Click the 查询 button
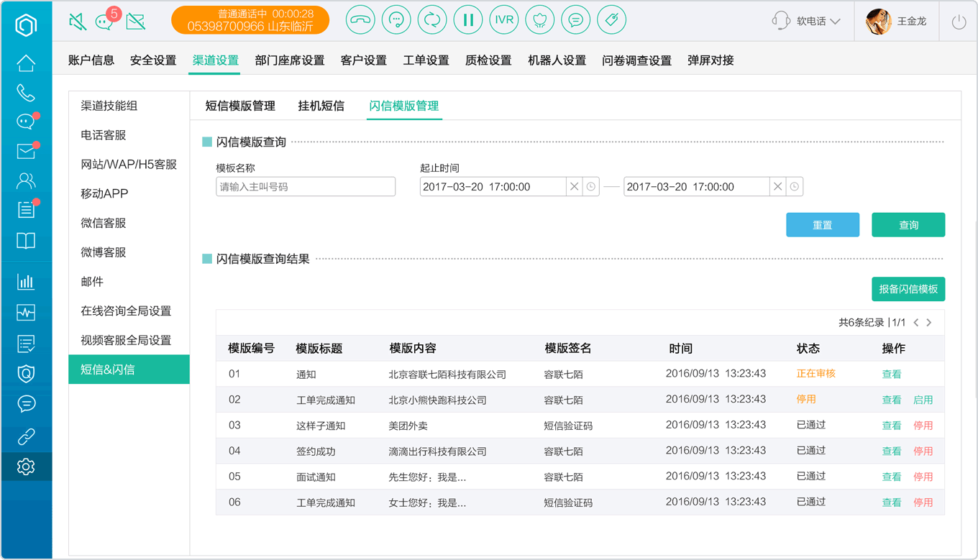The width and height of the screenshot is (978, 560). pos(908,225)
